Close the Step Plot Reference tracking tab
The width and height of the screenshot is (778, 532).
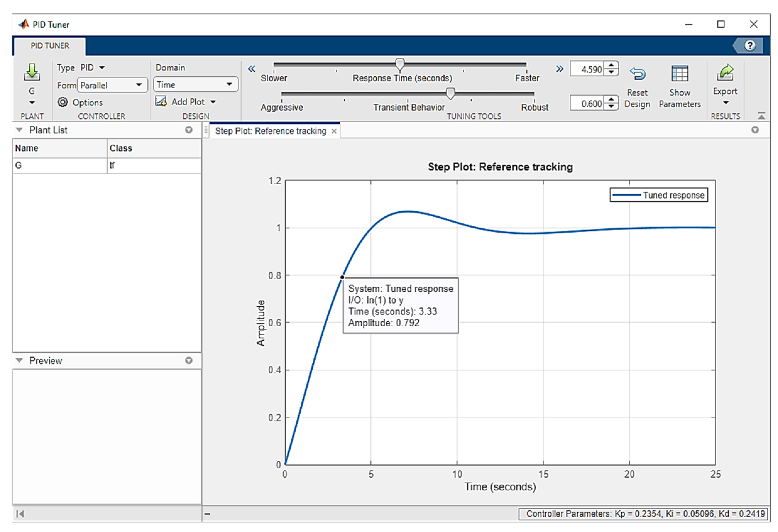334,132
